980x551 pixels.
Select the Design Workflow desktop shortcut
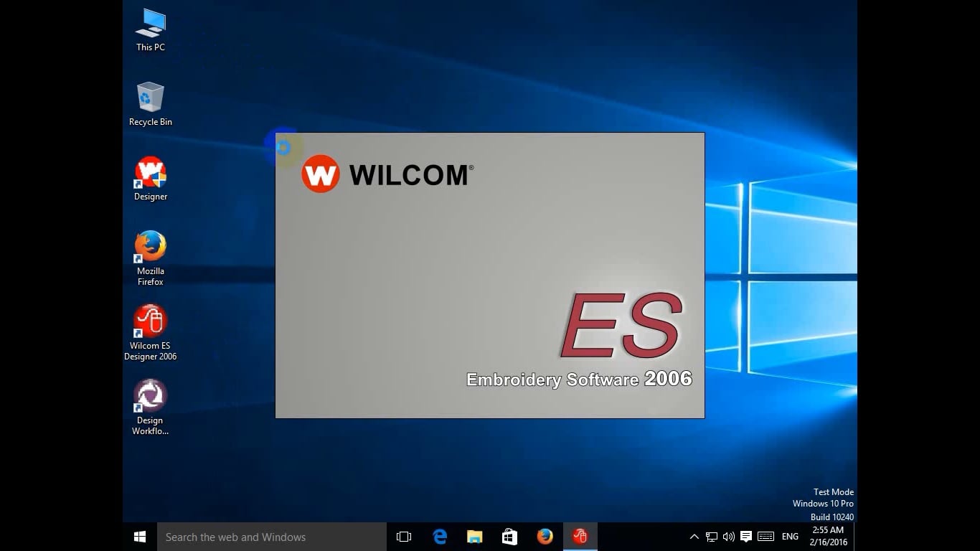click(x=150, y=408)
